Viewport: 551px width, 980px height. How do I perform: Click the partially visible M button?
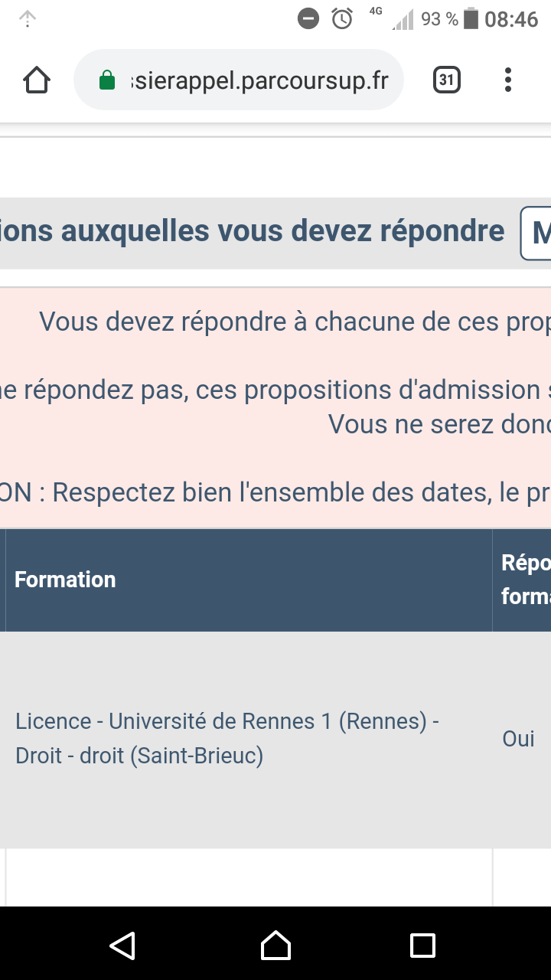point(537,233)
